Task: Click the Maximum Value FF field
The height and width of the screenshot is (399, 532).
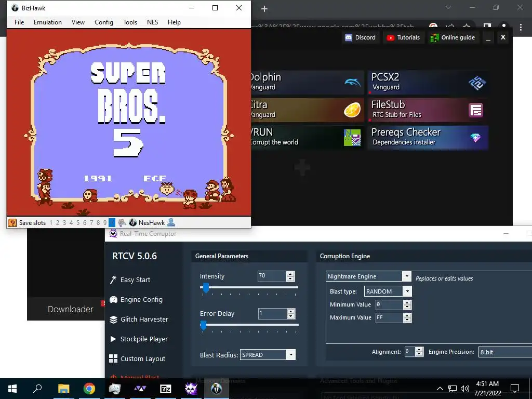Action: tap(389, 317)
